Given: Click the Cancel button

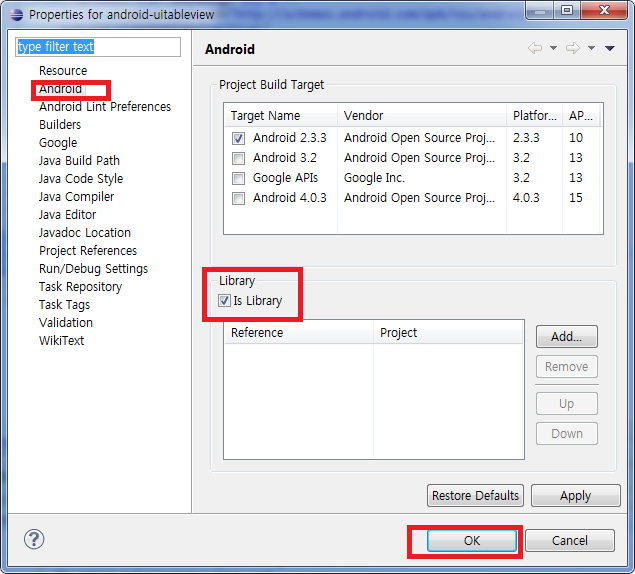Looking at the screenshot, I should pos(570,540).
